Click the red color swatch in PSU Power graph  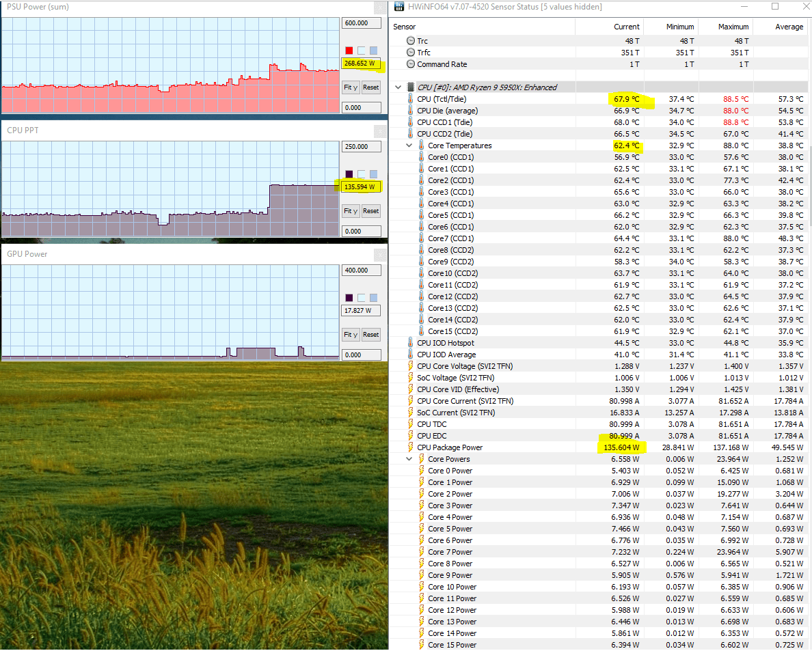(349, 51)
